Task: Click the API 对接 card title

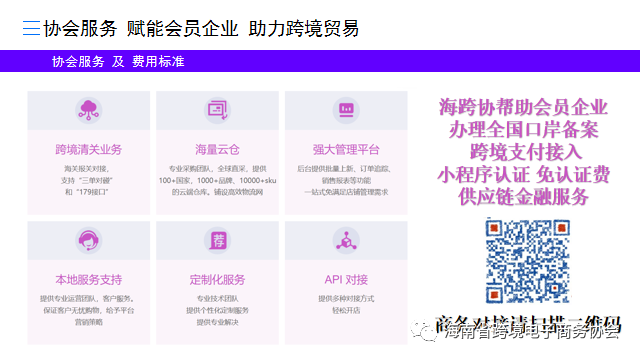Action: tap(346, 280)
